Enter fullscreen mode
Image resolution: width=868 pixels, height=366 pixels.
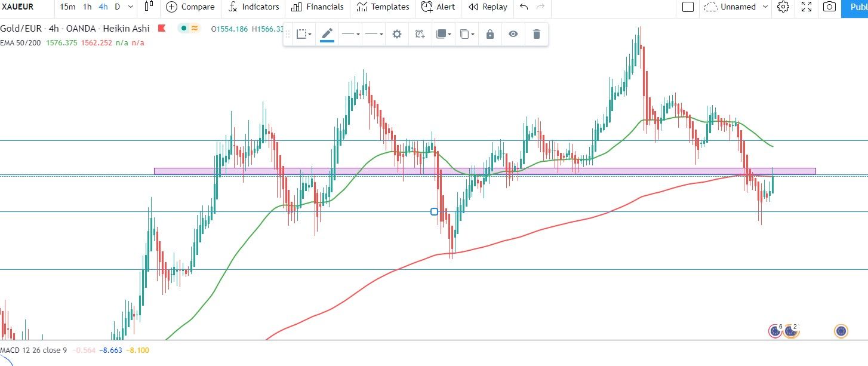[x=807, y=7]
